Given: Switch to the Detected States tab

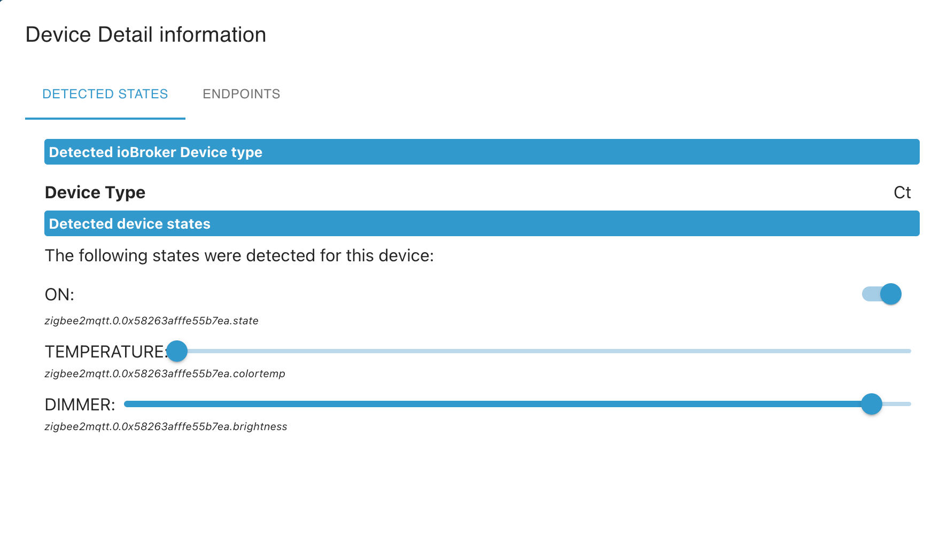Looking at the screenshot, I should pos(105,94).
